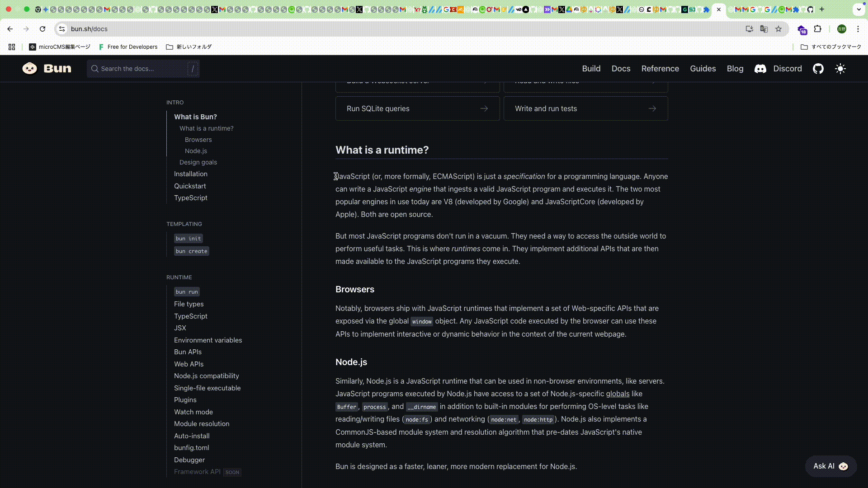Open Plugins in sidebar
Screen dimensions: 868x488
click(x=185, y=400)
